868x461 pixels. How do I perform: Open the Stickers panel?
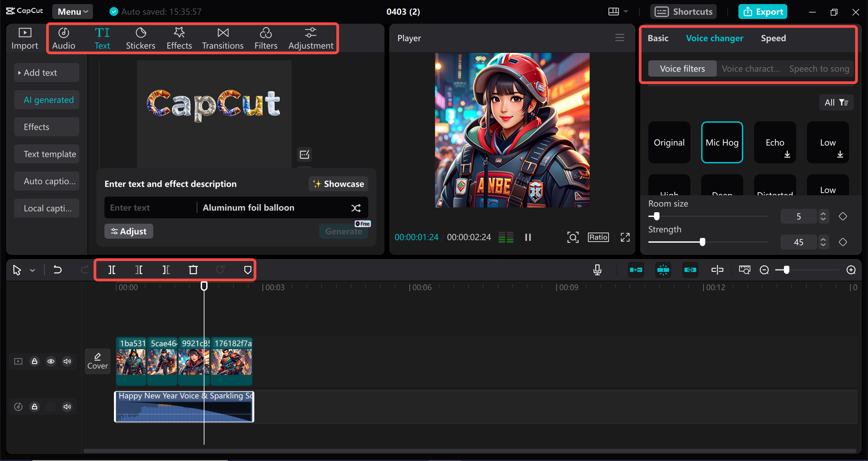140,38
